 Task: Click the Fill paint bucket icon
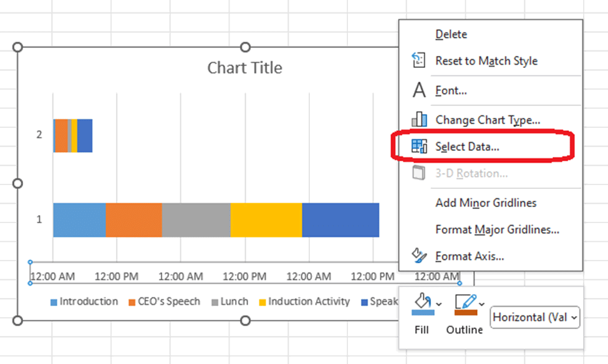click(x=422, y=304)
